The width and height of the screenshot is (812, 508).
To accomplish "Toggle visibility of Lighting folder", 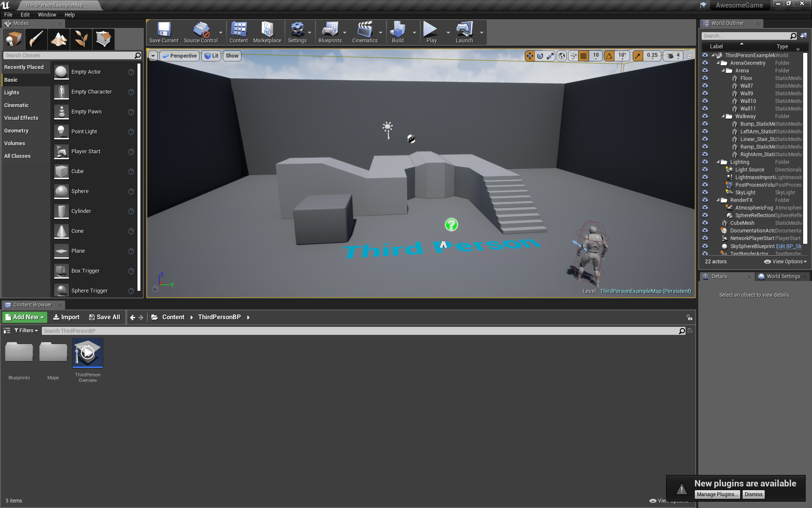I will pyautogui.click(x=707, y=162).
